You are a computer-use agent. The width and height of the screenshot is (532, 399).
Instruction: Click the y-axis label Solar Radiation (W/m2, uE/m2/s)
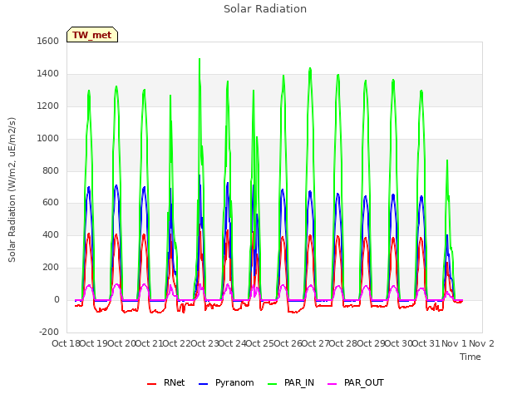tap(12, 190)
